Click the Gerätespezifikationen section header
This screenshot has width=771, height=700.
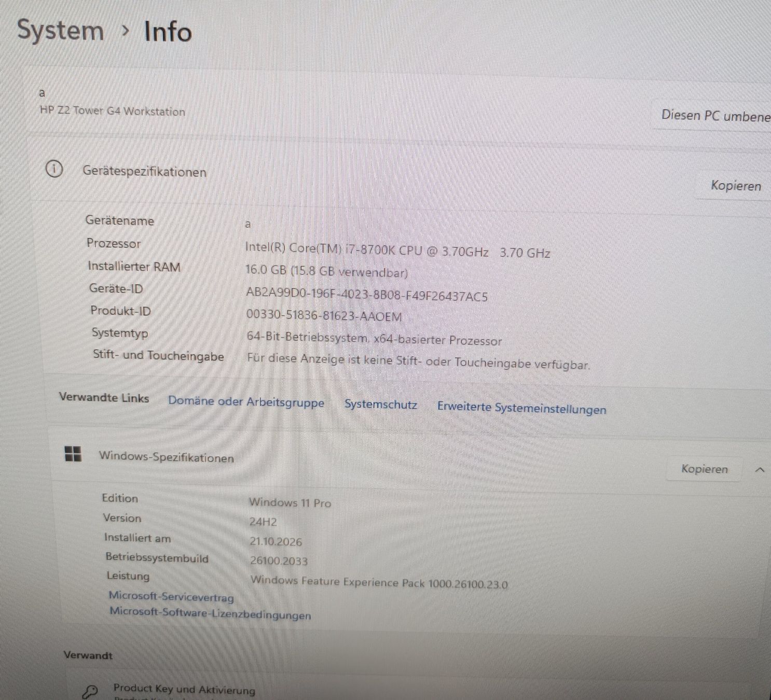point(144,171)
